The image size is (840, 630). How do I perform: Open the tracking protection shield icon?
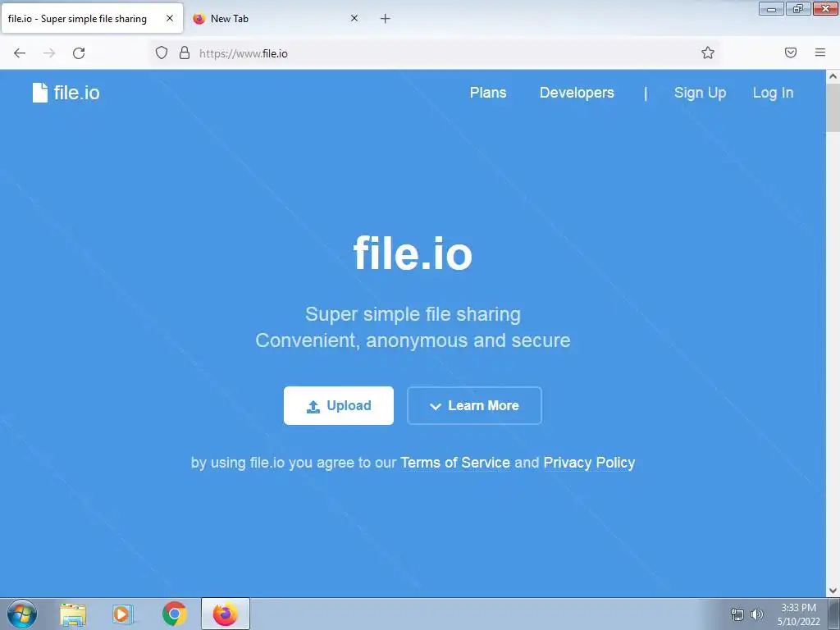click(x=162, y=52)
